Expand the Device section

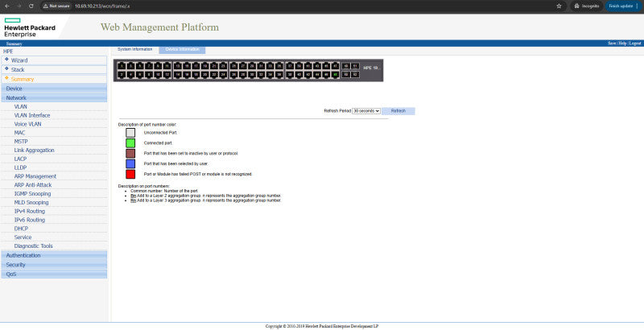(x=54, y=89)
